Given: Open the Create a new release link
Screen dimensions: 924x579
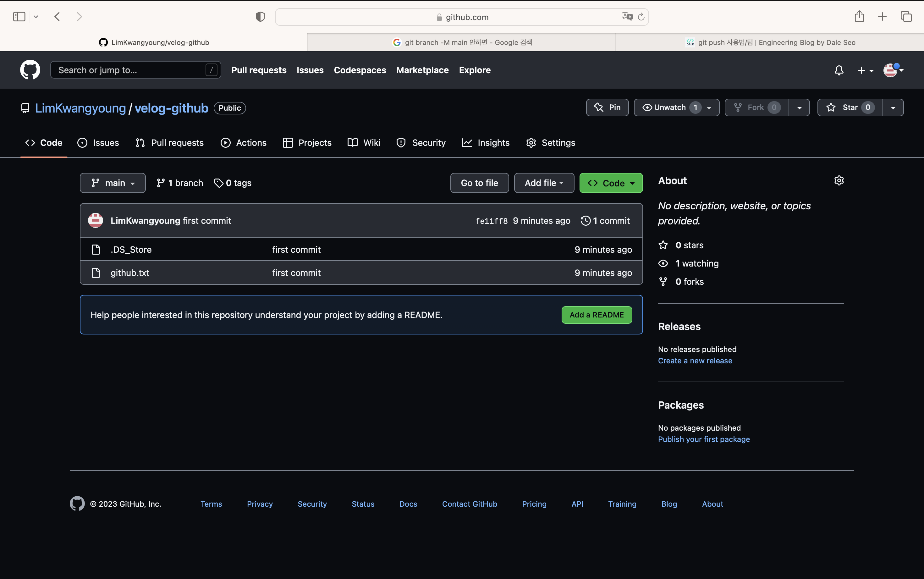Looking at the screenshot, I should pyautogui.click(x=695, y=361).
